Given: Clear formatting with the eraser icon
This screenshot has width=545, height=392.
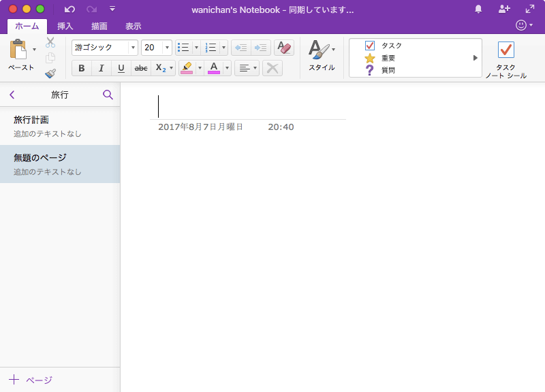Looking at the screenshot, I should pos(284,48).
